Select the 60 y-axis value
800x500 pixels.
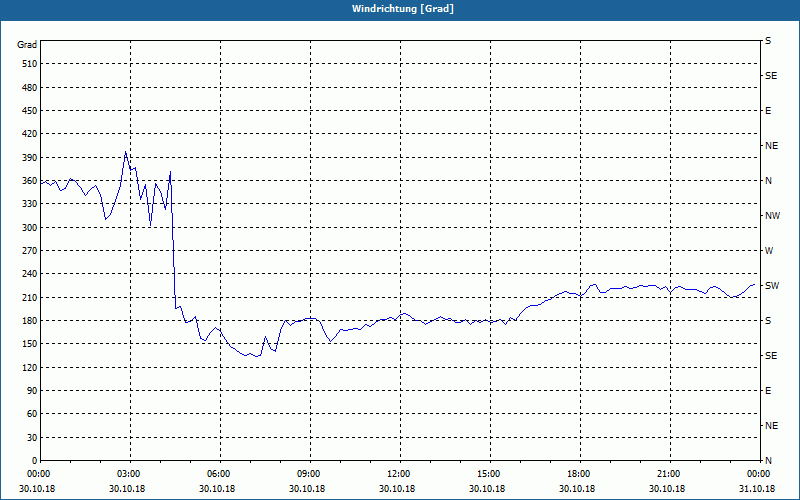[x=32, y=414]
